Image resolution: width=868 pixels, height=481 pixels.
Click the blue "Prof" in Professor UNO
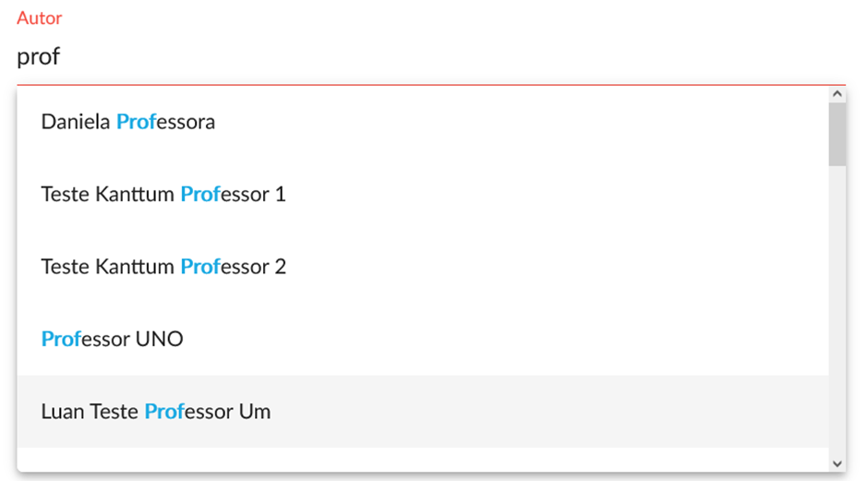click(x=61, y=339)
